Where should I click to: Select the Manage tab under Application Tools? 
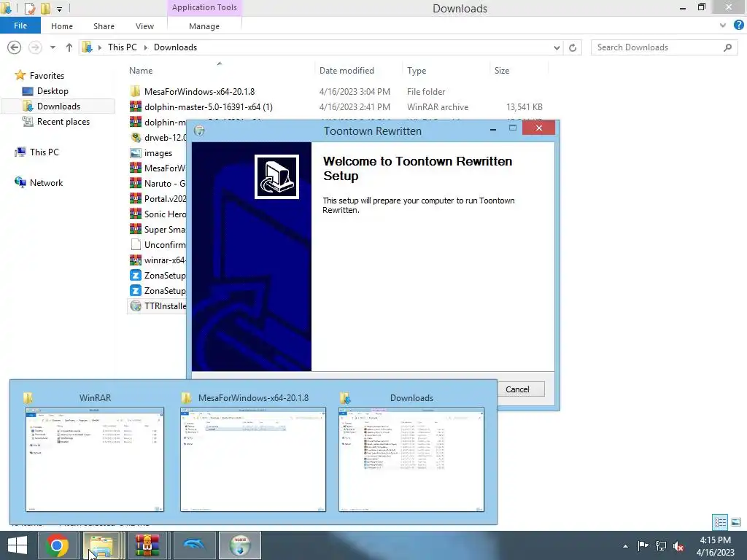tap(204, 26)
